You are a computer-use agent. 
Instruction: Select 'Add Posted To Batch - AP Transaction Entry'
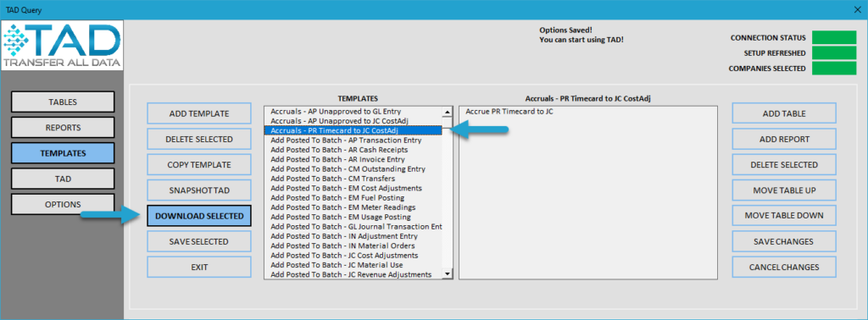point(353,141)
